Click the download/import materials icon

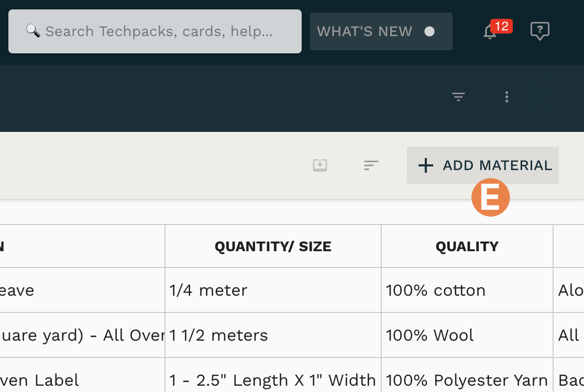point(320,165)
